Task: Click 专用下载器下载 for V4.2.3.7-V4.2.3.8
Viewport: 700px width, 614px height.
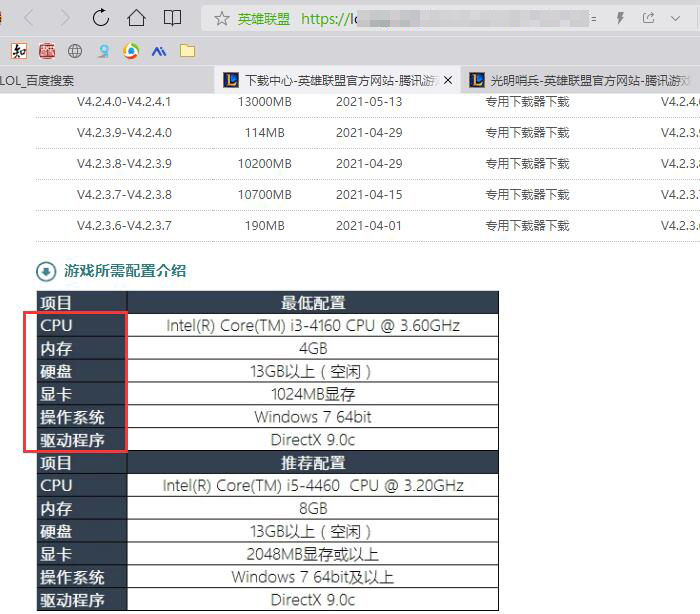Action: [527, 195]
